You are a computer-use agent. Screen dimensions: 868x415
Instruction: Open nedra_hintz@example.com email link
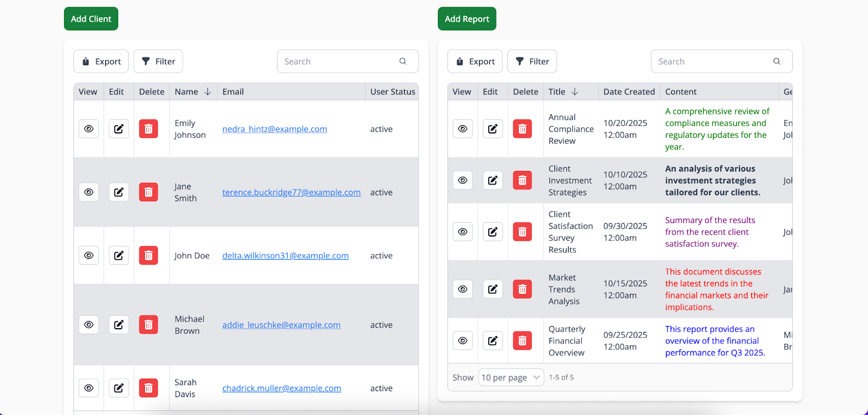click(x=275, y=129)
